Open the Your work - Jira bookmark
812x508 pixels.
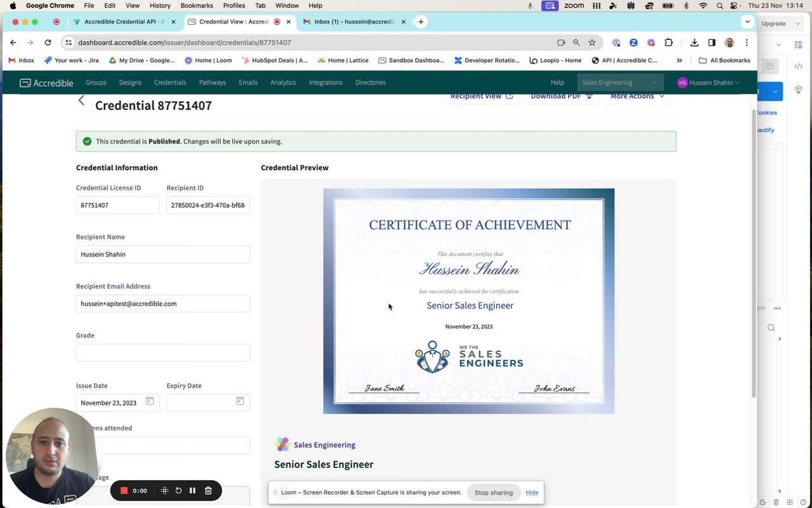click(71, 60)
